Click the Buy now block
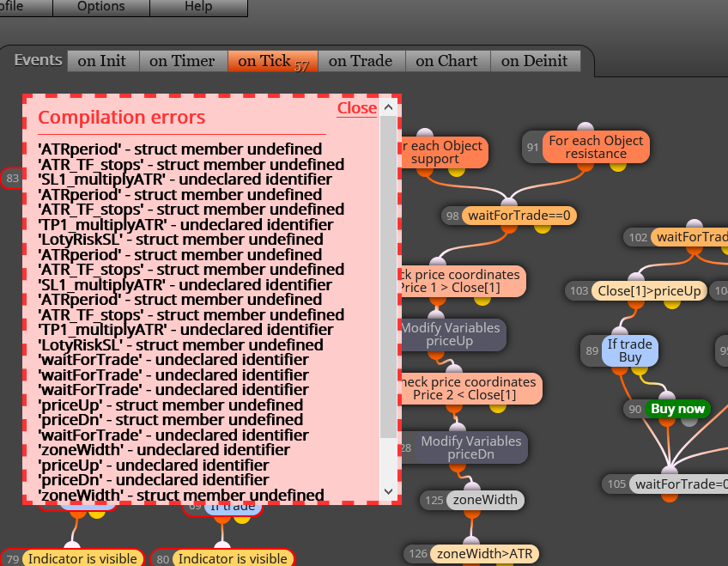The image size is (728, 566). (677, 409)
